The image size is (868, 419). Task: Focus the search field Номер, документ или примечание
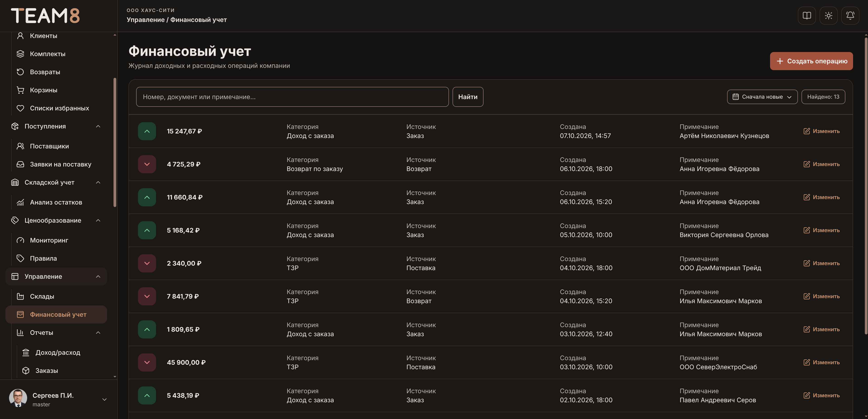click(292, 97)
